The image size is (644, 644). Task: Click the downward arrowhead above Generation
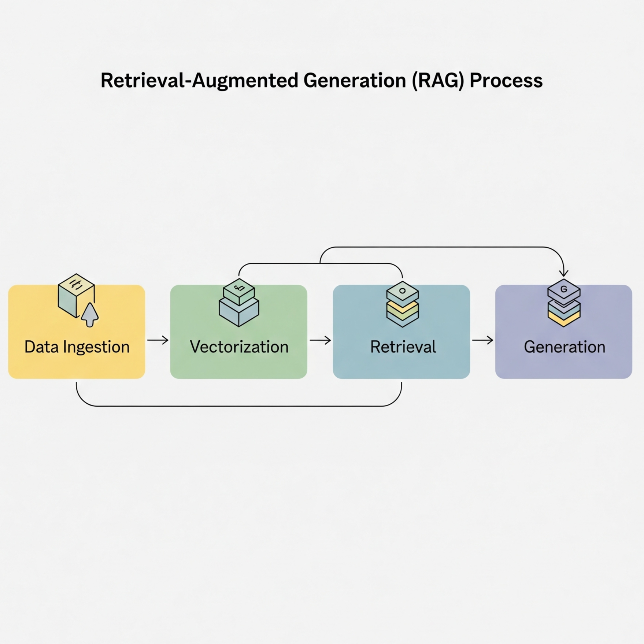(564, 273)
